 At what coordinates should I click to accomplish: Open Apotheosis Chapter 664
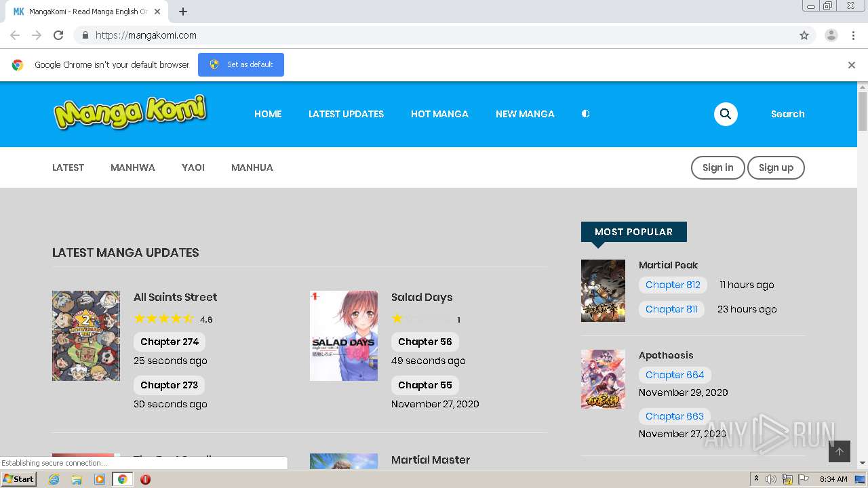675,375
